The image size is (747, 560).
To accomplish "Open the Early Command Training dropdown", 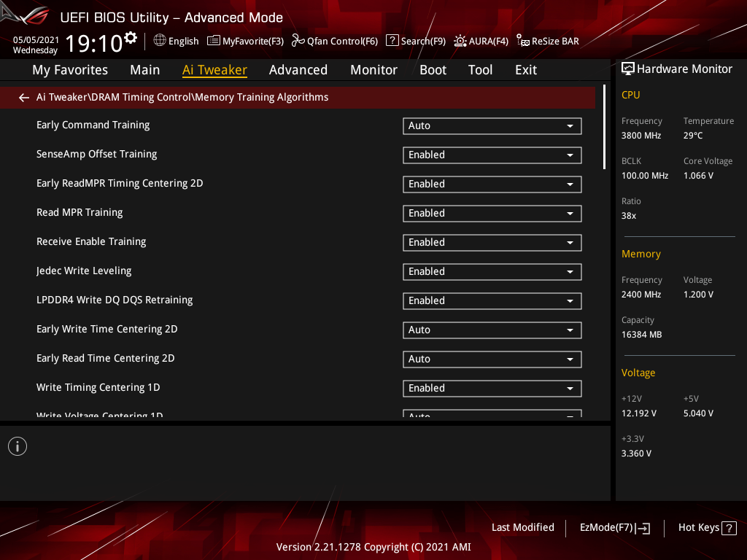I will 492,126.
